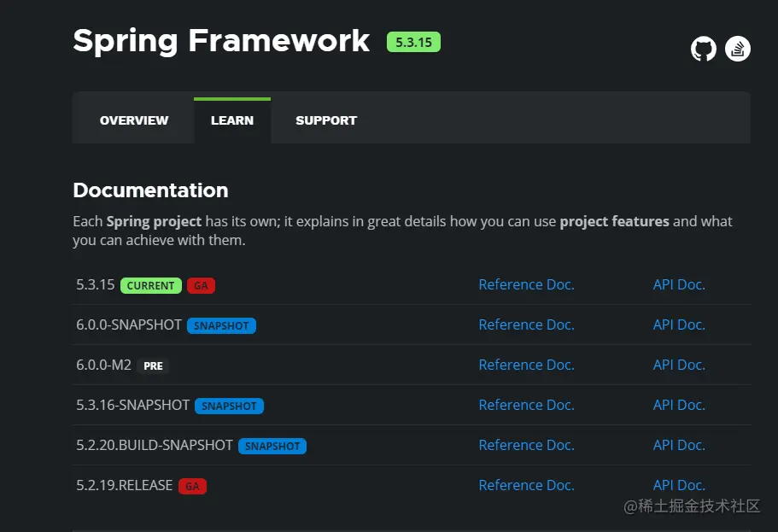Click the bold "project features" text

coord(614,221)
